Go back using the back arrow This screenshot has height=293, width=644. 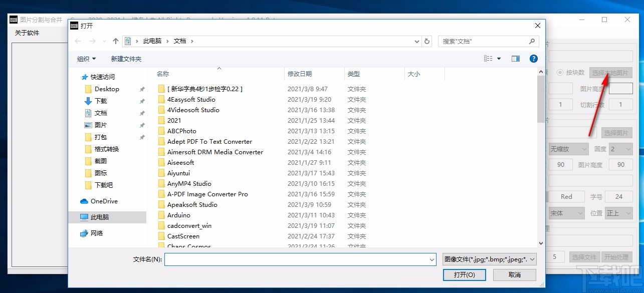coord(78,41)
